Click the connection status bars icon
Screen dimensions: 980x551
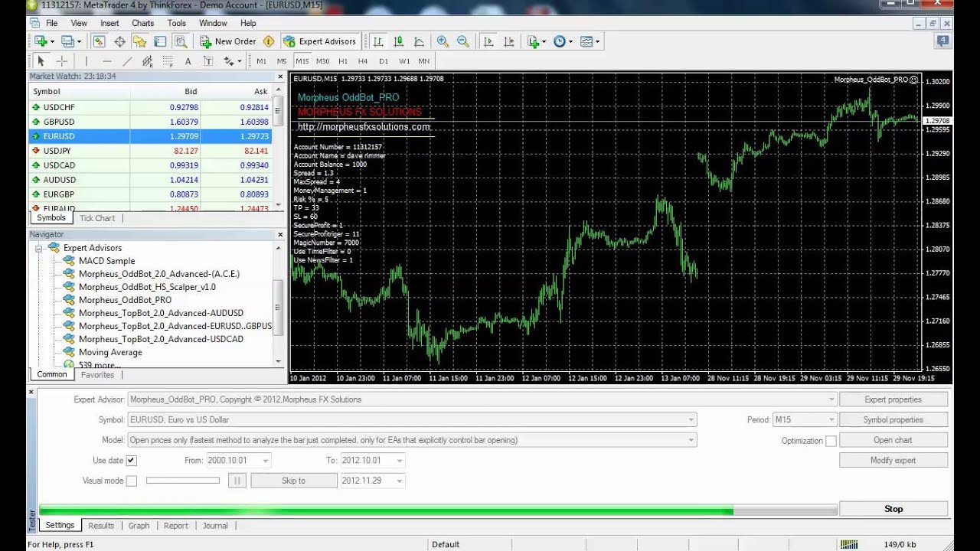[x=849, y=545]
